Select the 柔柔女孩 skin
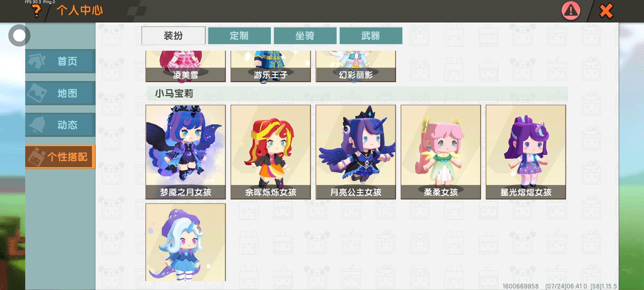 click(441, 152)
